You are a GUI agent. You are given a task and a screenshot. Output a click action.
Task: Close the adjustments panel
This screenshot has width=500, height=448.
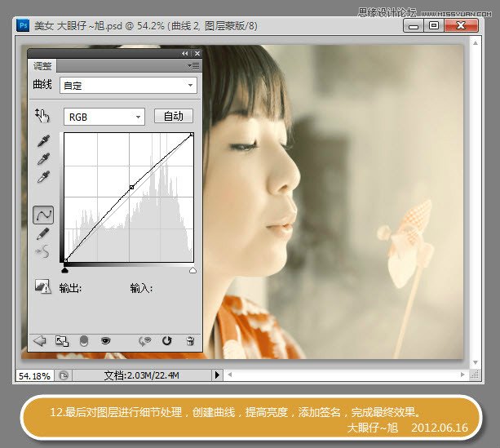click(197, 54)
